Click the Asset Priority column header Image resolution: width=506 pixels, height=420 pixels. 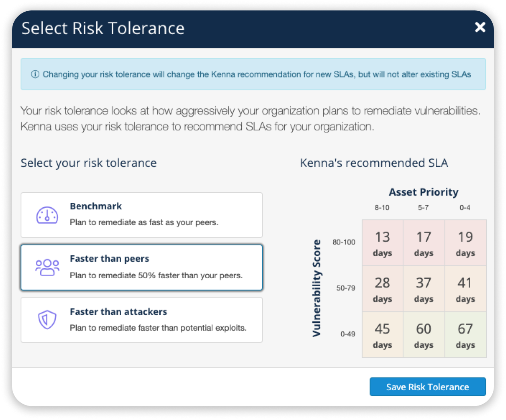pos(424,192)
